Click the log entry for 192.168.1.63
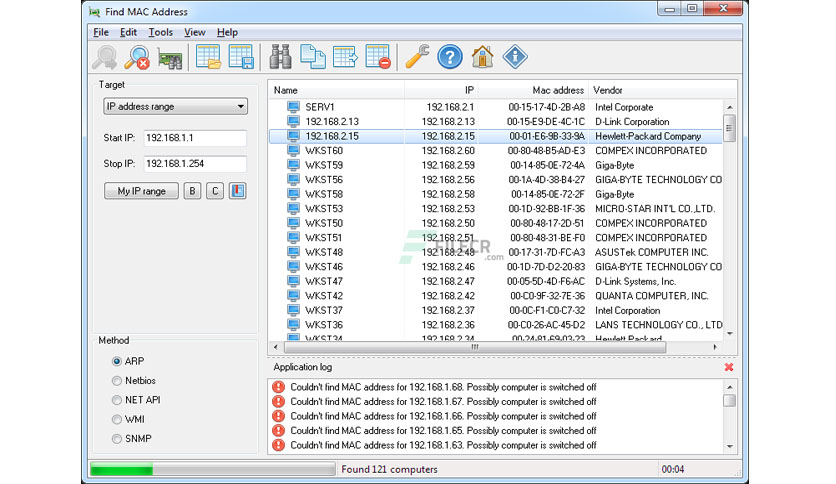This screenshot has height=484, width=836. pos(443,445)
